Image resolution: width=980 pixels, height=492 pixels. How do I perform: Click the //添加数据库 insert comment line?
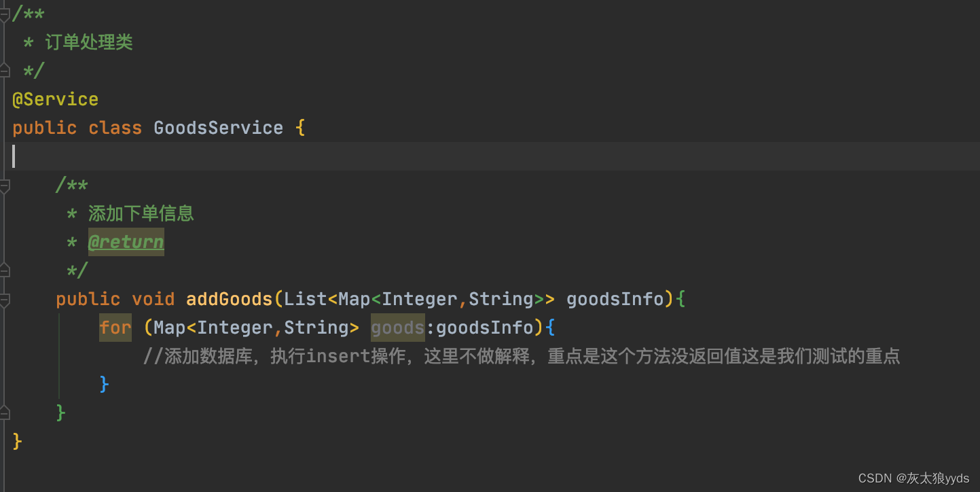point(522,356)
